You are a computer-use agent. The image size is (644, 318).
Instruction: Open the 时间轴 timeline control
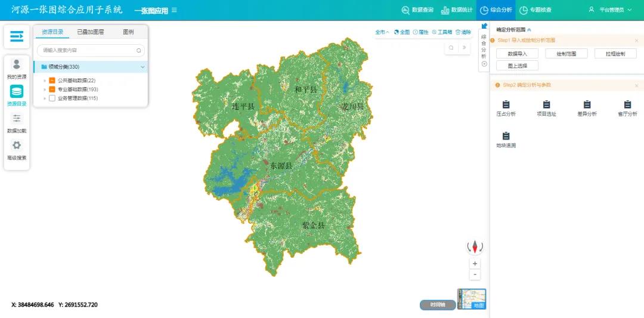click(438, 305)
